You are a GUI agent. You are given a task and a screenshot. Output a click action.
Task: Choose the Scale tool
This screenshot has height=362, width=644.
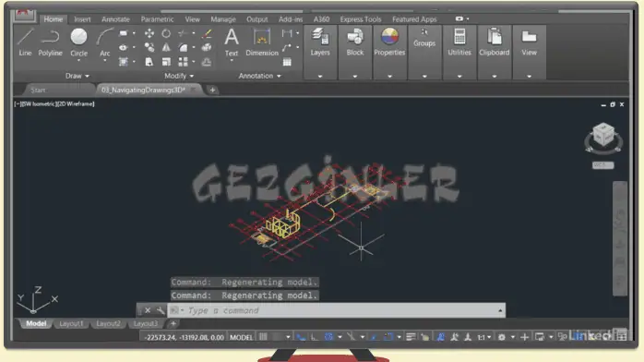[166, 62]
